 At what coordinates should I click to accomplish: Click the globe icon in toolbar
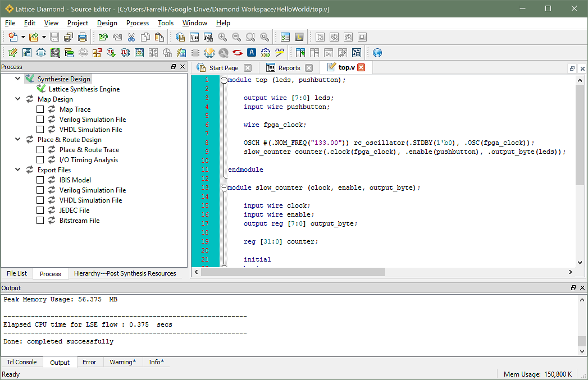tap(377, 53)
